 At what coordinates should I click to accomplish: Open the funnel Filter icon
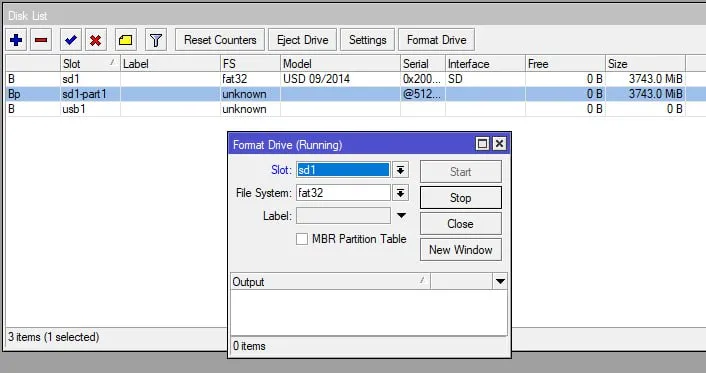pyautogui.click(x=156, y=40)
